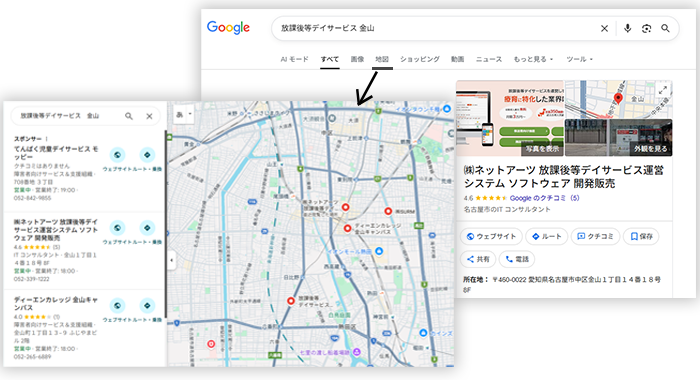Switch to the 画像 tab
The height and width of the screenshot is (380, 700).
click(x=357, y=59)
